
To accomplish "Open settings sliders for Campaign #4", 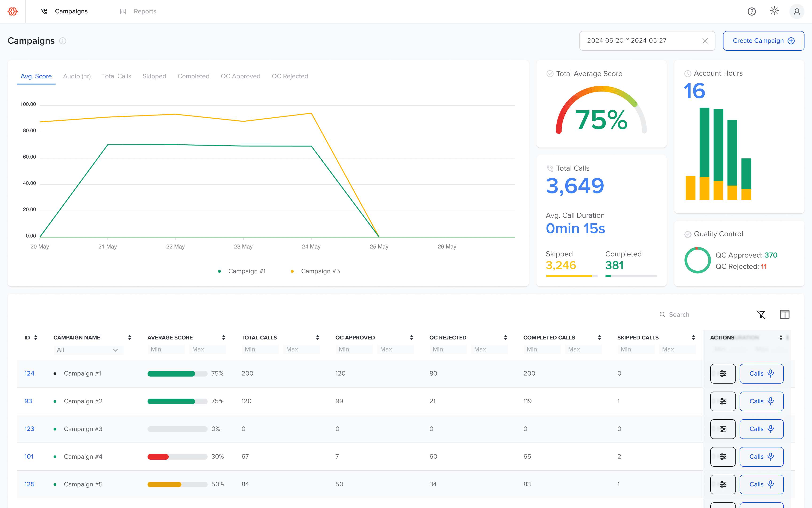I will point(722,456).
